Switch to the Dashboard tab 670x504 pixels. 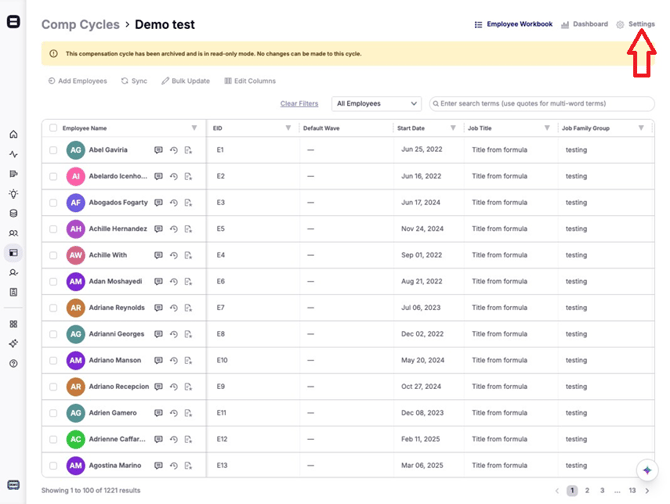coord(584,24)
